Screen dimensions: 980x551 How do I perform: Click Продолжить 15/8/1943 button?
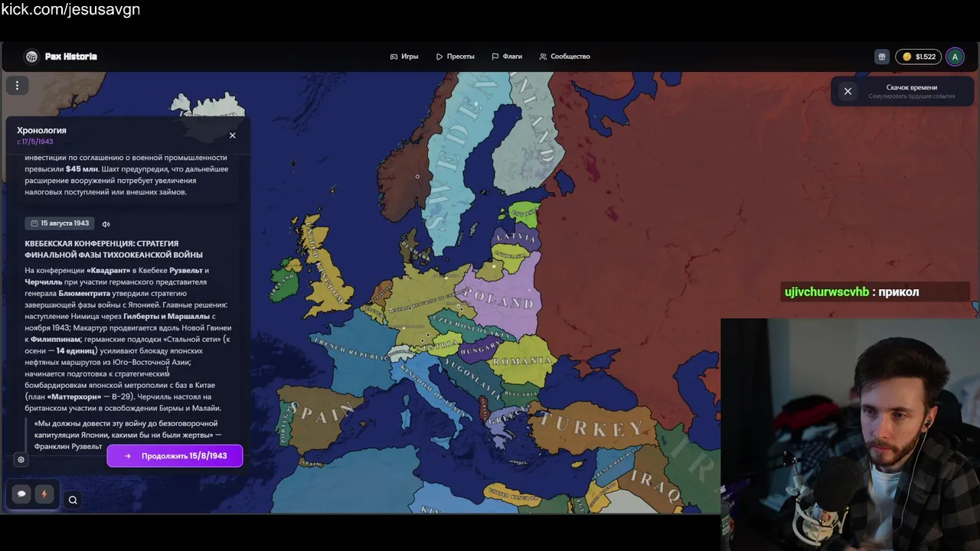click(175, 455)
